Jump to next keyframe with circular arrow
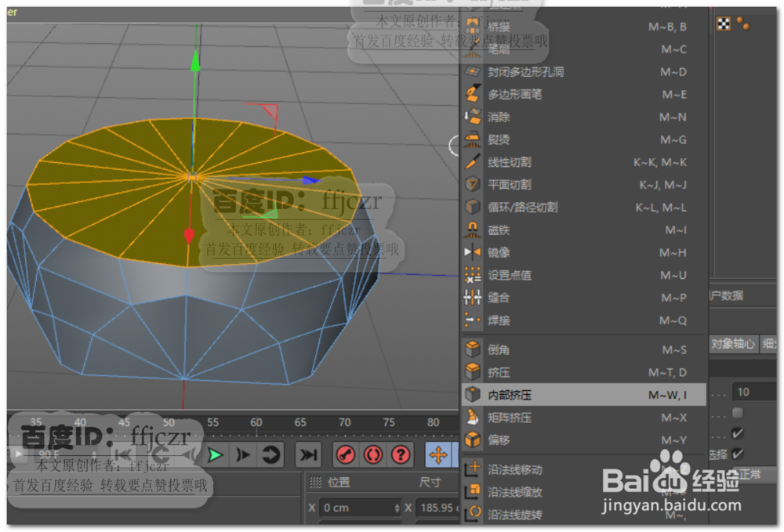Viewport: 784px width, 532px height. [270, 455]
